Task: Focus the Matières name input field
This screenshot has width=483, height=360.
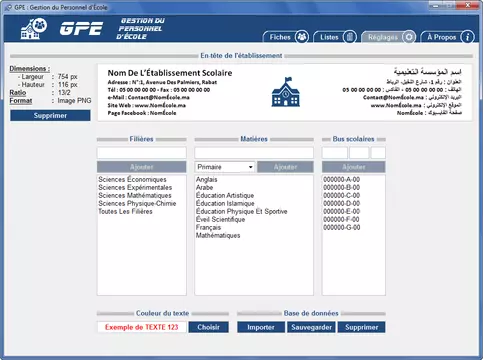Action: pyautogui.click(x=254, y=153)
